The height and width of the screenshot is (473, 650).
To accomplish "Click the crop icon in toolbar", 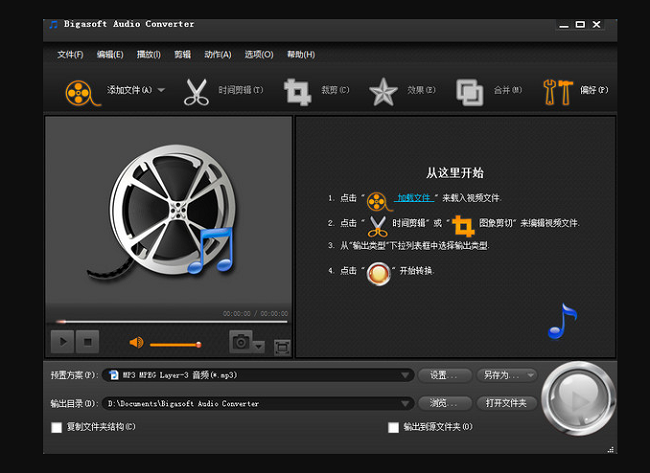I will coord(297,92).
